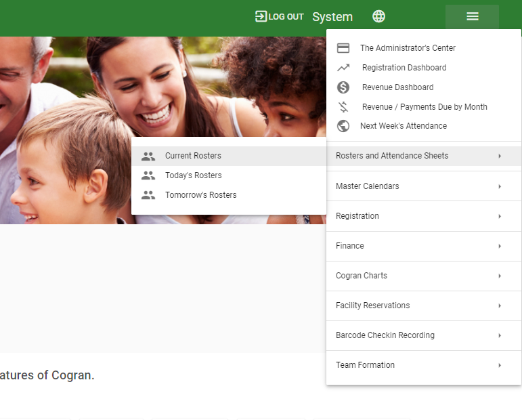Click the Team Formation label

coord(365,365)
